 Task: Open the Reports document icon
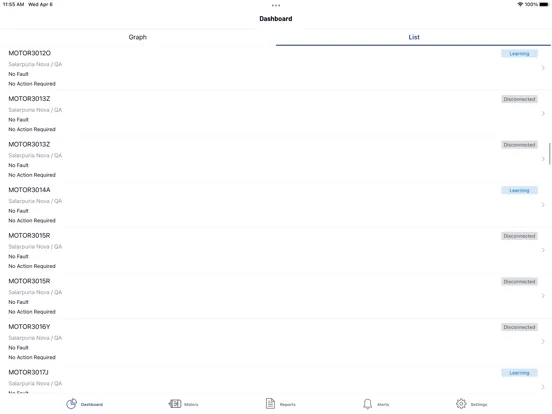click(270, 404)
